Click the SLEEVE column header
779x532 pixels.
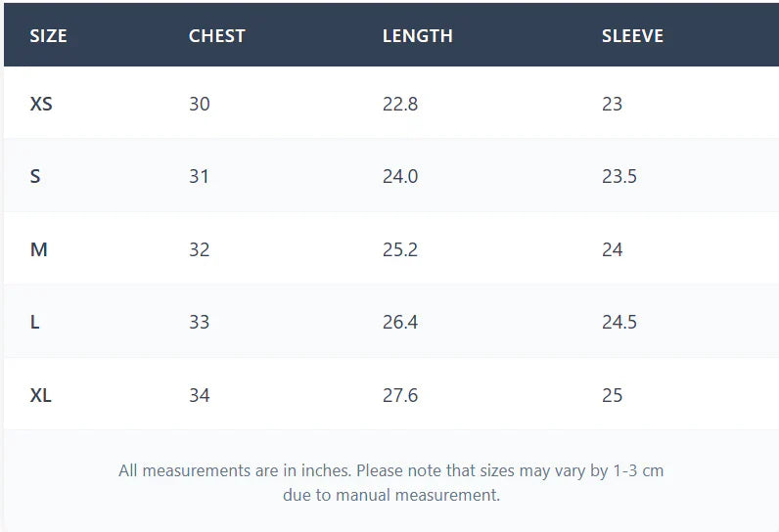[632, 36]
